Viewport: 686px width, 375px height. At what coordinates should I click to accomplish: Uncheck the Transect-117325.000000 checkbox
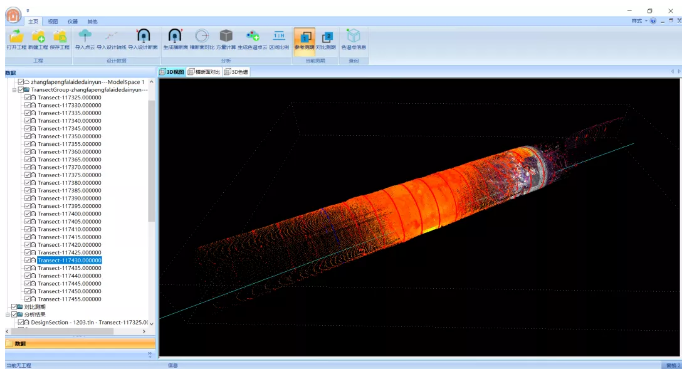(28, 98)
